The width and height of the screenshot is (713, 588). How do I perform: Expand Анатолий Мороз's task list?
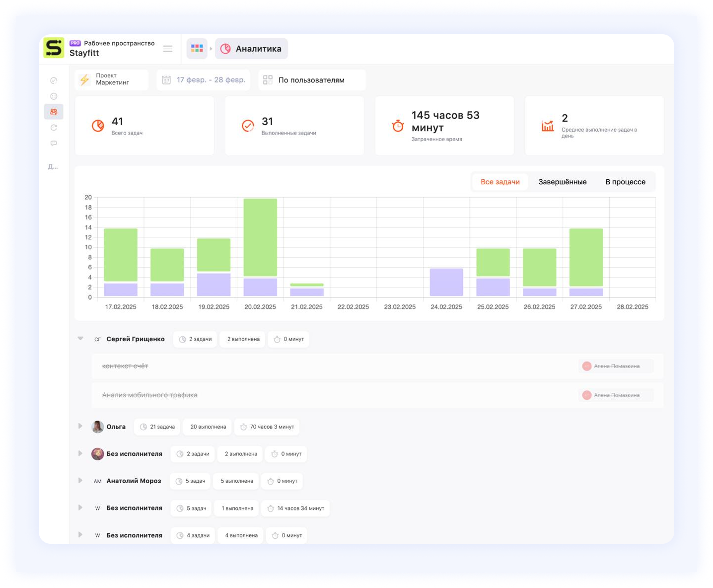click(80, 480)
